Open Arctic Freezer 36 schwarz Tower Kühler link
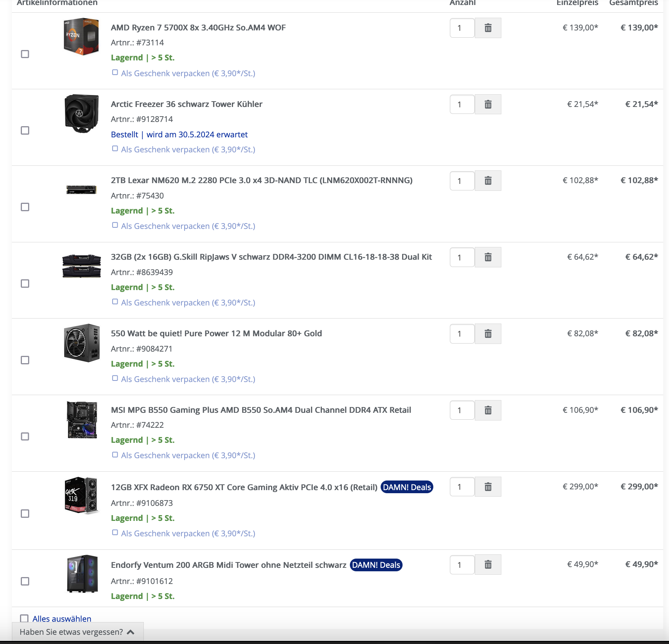The image size is (669, 644). point(186,104)
